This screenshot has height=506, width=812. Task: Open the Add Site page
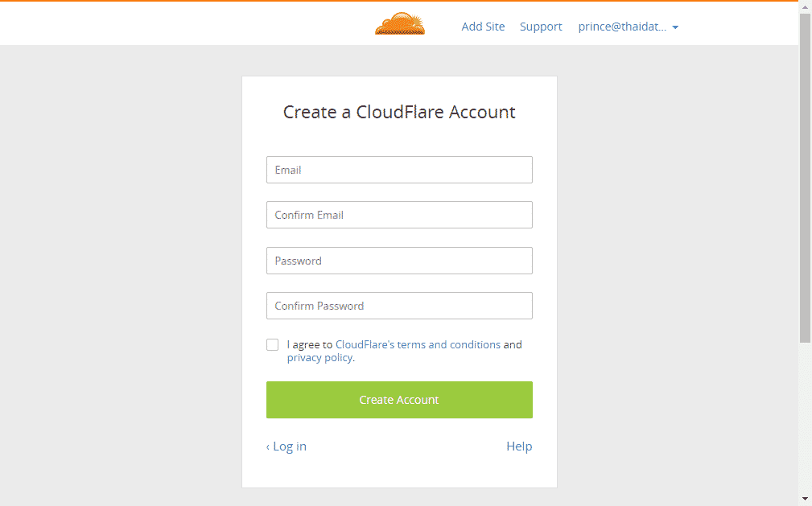pyautogui.click(x=483, y=27)
